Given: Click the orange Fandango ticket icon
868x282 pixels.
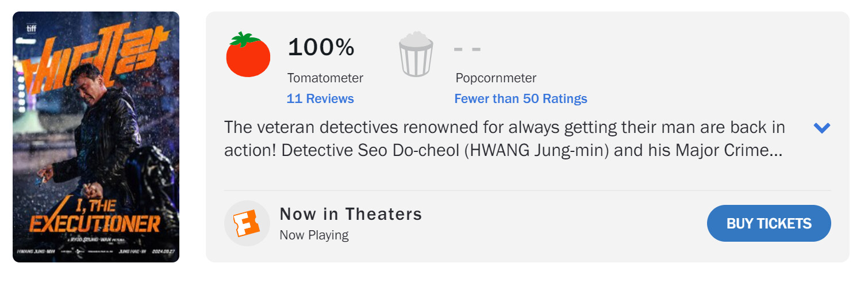Looking at the screenshot, I should (x=247, y=223).
